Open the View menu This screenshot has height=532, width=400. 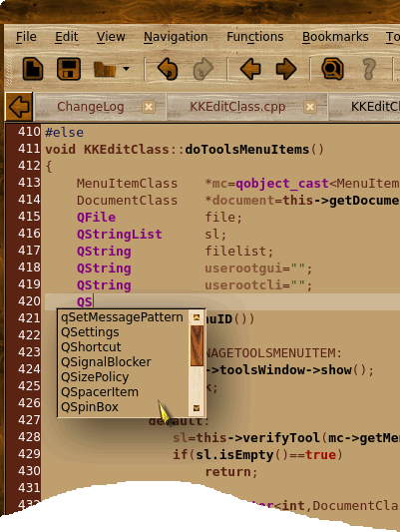coord(111,37)
